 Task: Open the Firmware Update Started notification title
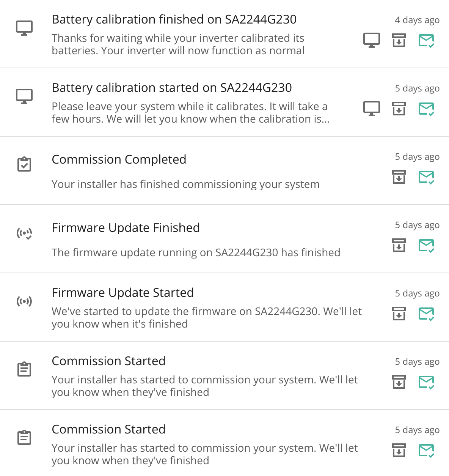coord(123,293)
